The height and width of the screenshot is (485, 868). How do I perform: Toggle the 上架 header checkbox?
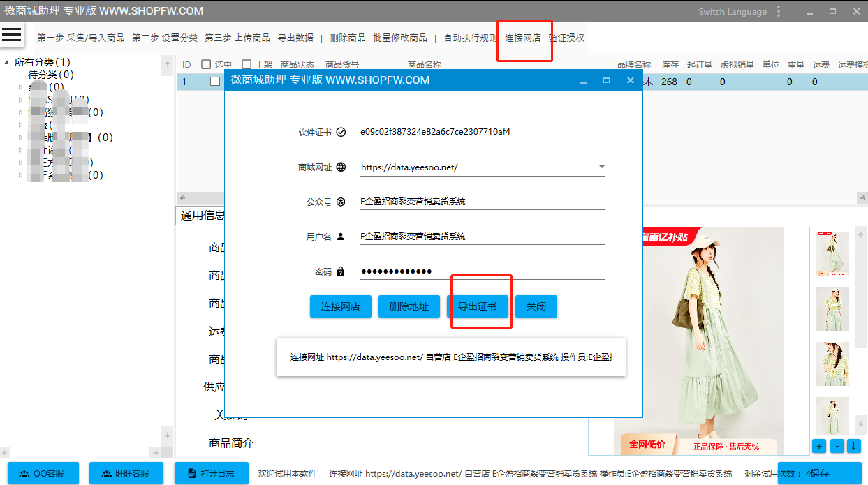click(x=247, y=65)
